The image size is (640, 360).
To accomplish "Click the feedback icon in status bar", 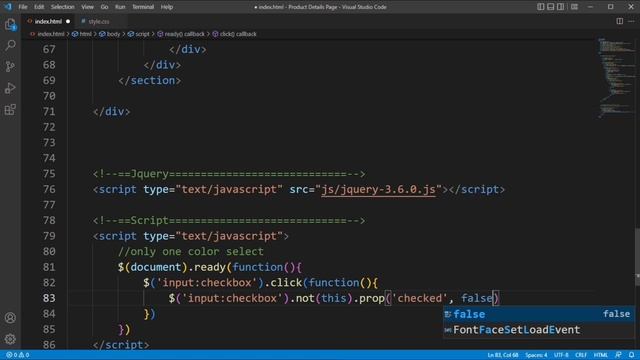I will tap(618, 355).
